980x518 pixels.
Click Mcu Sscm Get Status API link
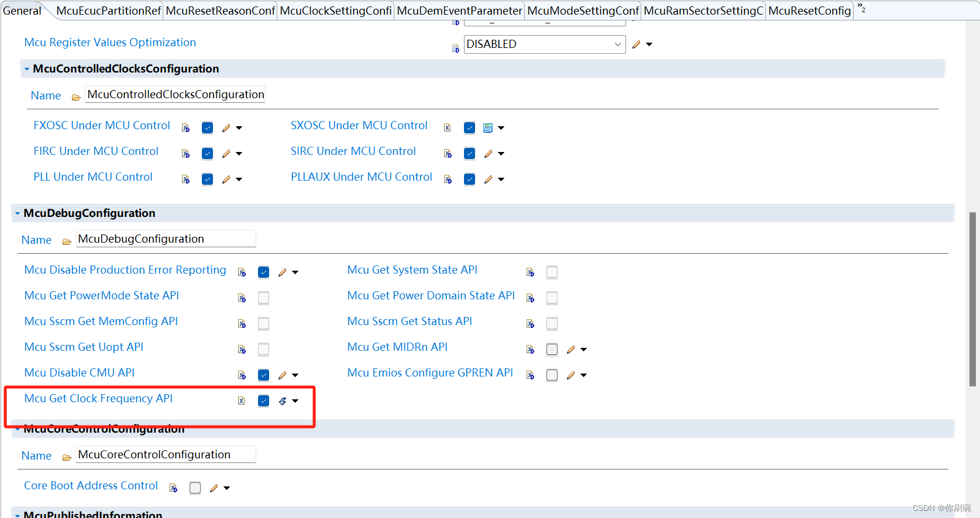coord(410,322)
